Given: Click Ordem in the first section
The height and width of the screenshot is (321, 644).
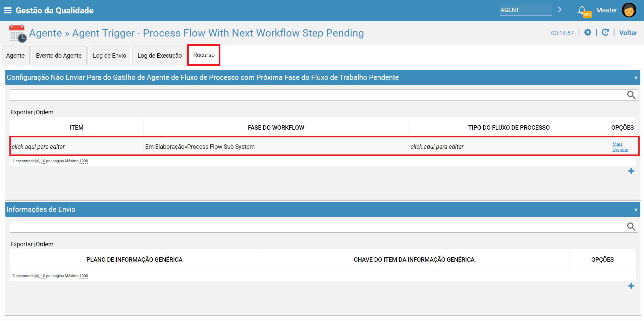Looking at the screenshot, I should tap(45, 112).
